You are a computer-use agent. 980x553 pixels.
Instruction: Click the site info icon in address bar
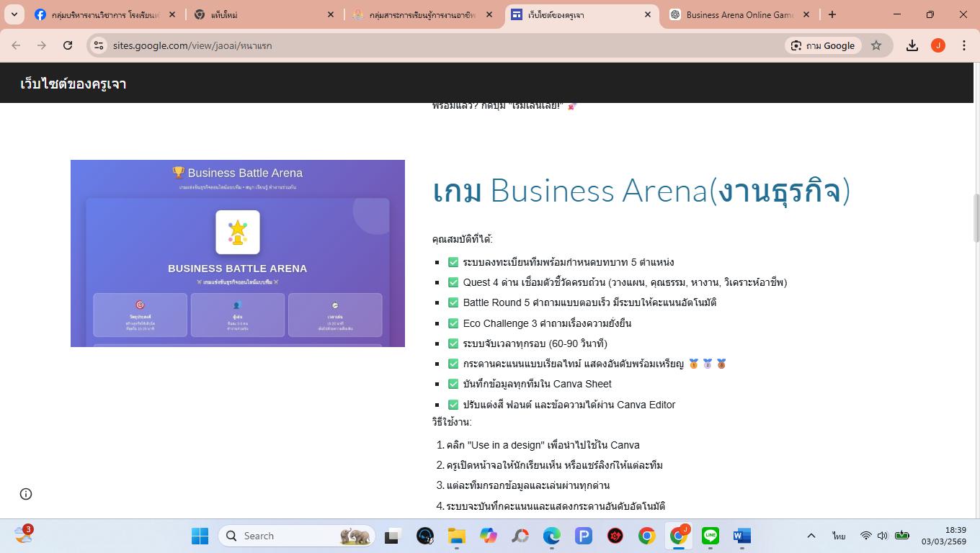[x=99, y=45]
